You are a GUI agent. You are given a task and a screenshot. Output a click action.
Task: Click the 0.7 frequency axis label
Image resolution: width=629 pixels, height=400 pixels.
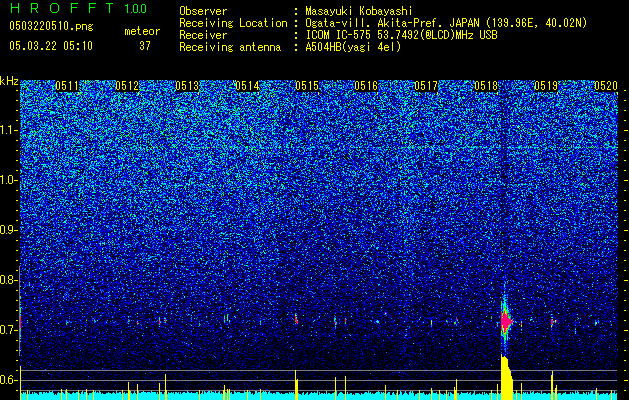tap(9, 330)
